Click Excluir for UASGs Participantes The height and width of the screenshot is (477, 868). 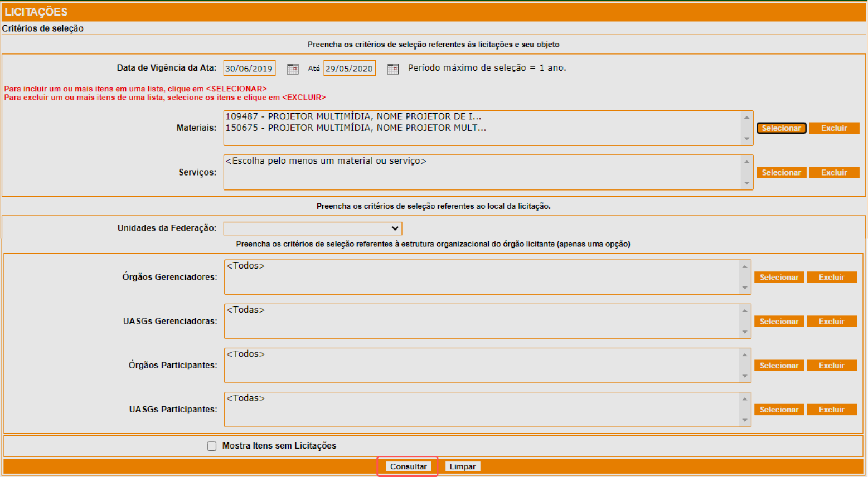click(x=832, y=410)
